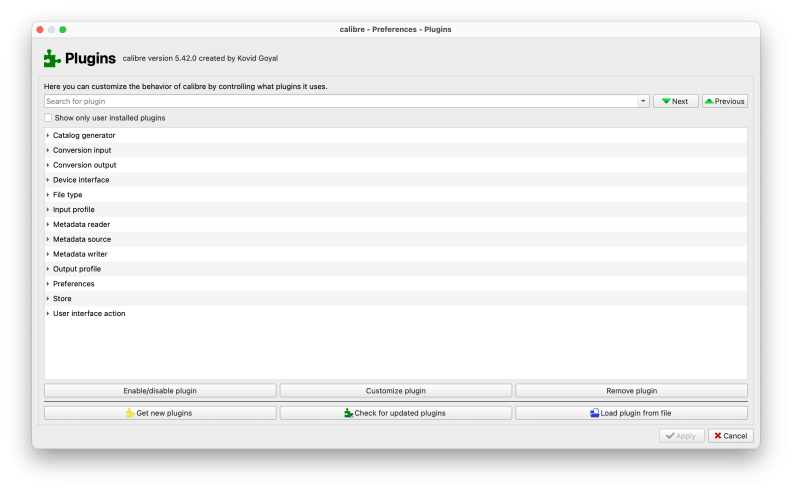The height and width of the screenshot is (491, 792).
Task: Select the Device interface row text
Action: tap(81, 180)
